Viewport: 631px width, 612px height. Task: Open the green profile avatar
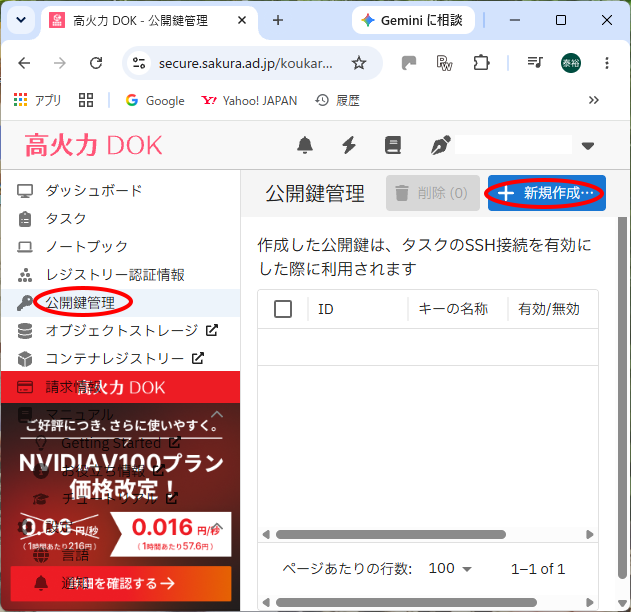coord(571,63)
